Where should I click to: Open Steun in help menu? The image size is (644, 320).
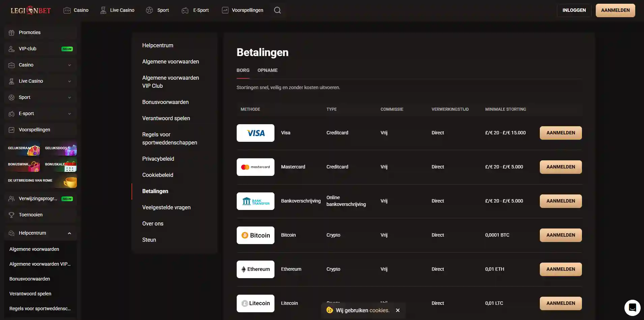point(149,240)
